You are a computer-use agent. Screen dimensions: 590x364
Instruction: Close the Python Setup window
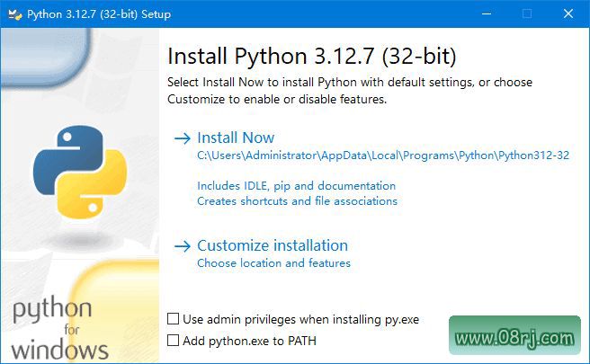(x=568, y=13)
